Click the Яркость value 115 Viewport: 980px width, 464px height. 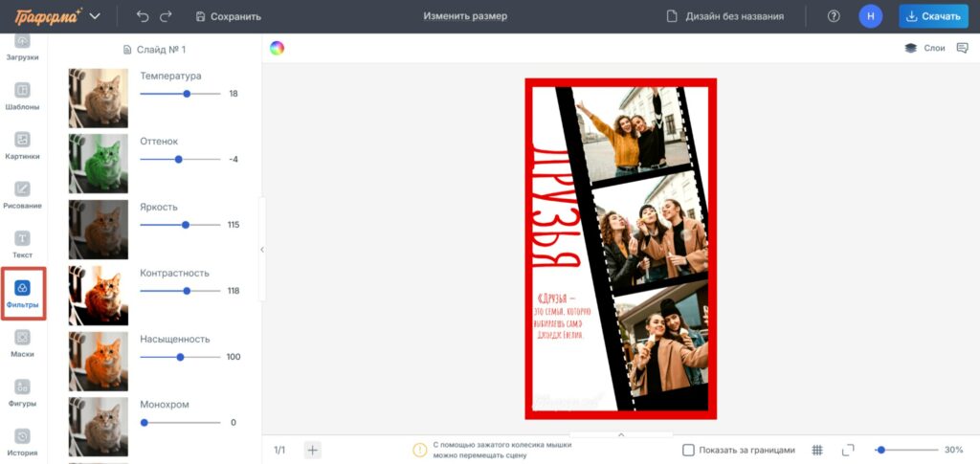click(x=234, y=225)
